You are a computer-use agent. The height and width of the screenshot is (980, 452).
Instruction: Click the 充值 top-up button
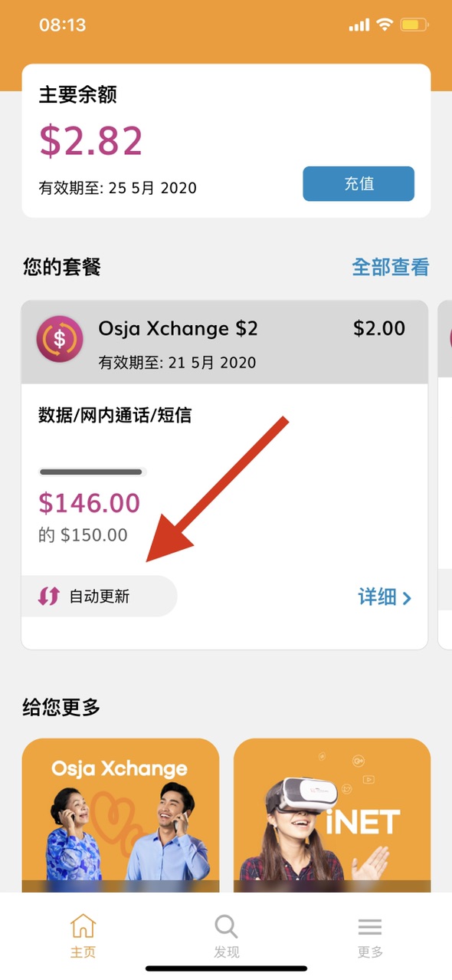pos(359,184)
